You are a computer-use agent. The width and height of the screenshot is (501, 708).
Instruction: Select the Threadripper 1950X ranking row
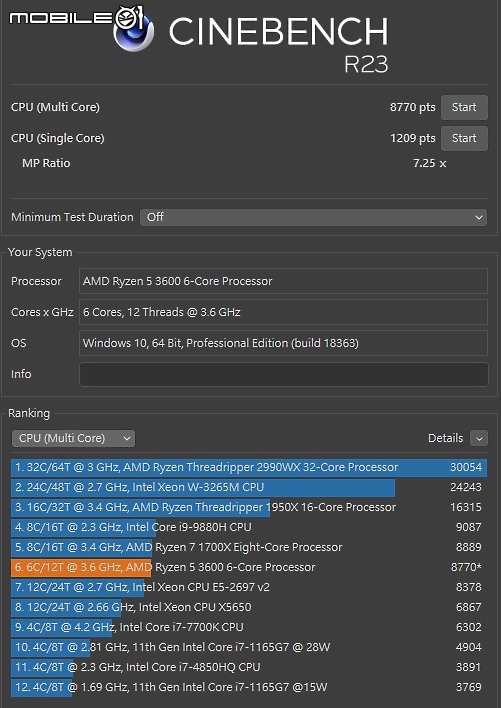(249, 507)
